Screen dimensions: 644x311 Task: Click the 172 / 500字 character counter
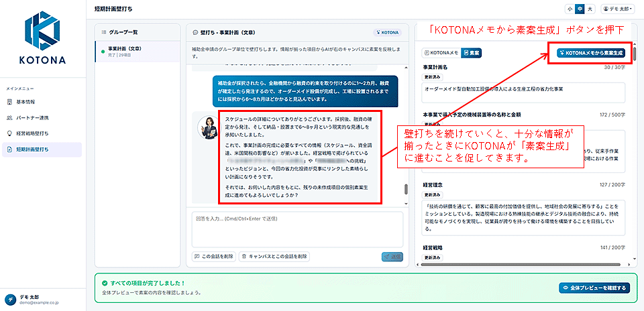612,115
